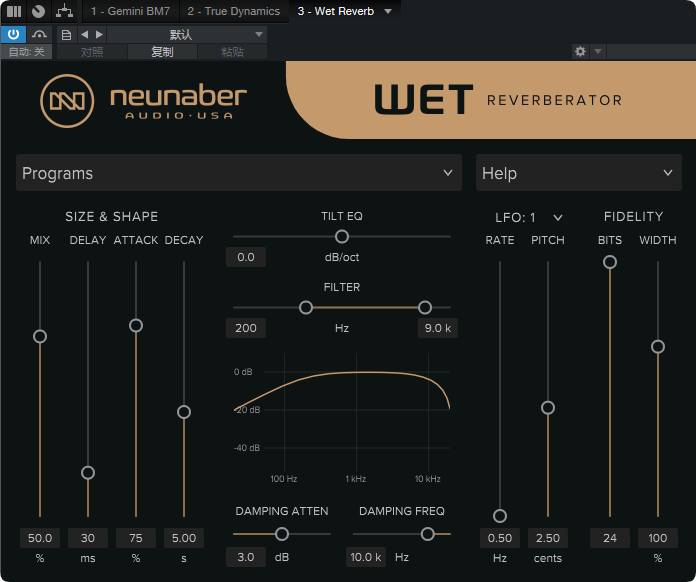
Task: Click the filter low value 200
Action: [x=246, y=328]
